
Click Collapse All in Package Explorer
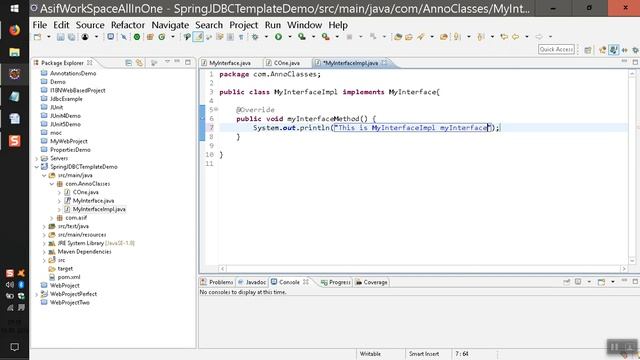pos(129,62)
